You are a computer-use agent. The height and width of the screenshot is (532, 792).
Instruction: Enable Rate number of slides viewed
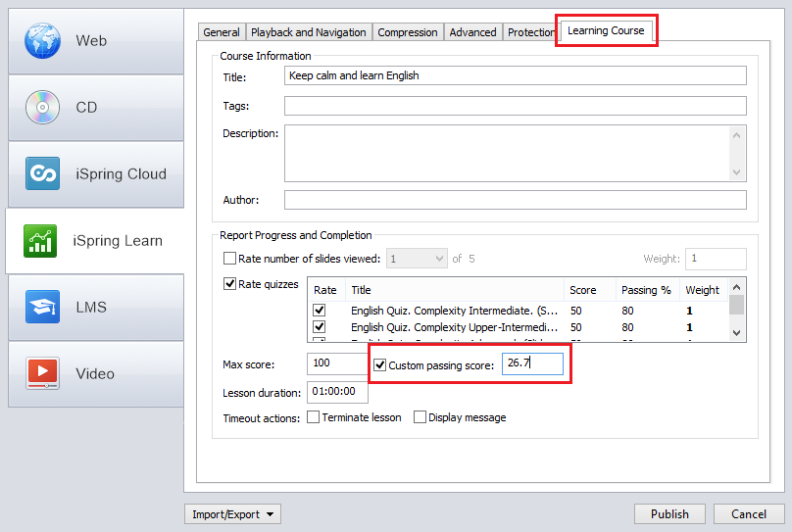[229, 259]
